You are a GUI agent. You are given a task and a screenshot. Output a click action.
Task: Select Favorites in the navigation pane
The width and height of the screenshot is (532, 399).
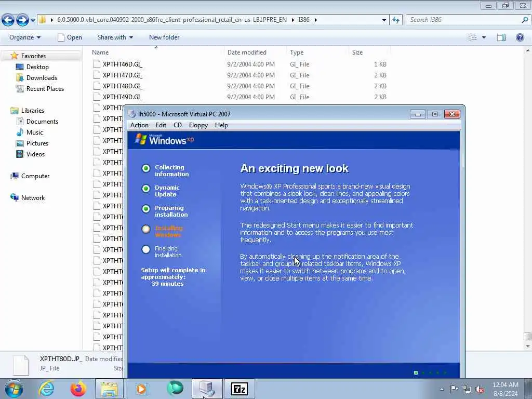tap(33, 56)
